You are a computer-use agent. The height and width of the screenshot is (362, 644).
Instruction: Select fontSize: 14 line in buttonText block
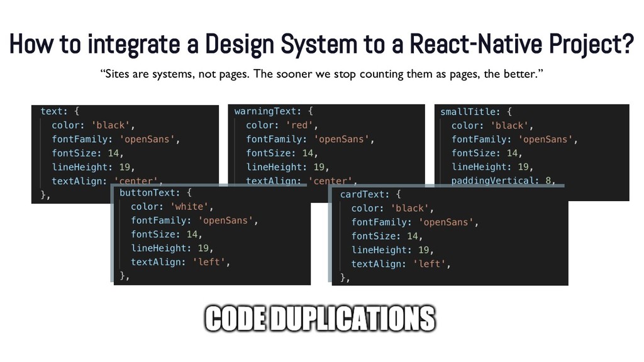(166, 234)
